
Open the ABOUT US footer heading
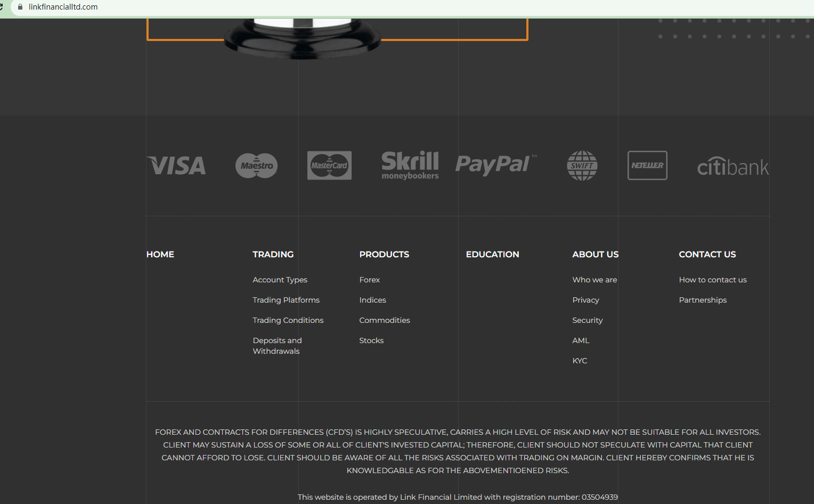(x=596, y=255)
